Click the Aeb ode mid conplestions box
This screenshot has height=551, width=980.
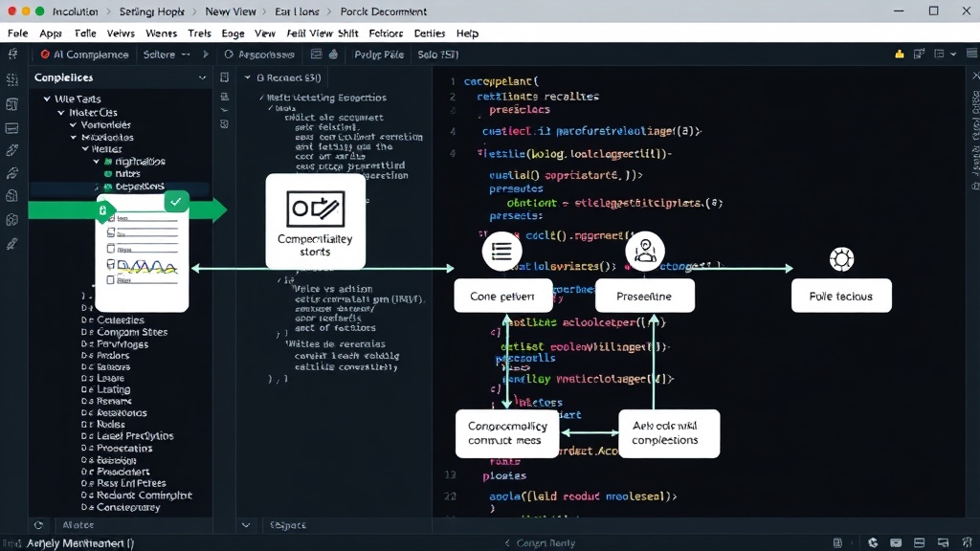click(x=669, y=433)
